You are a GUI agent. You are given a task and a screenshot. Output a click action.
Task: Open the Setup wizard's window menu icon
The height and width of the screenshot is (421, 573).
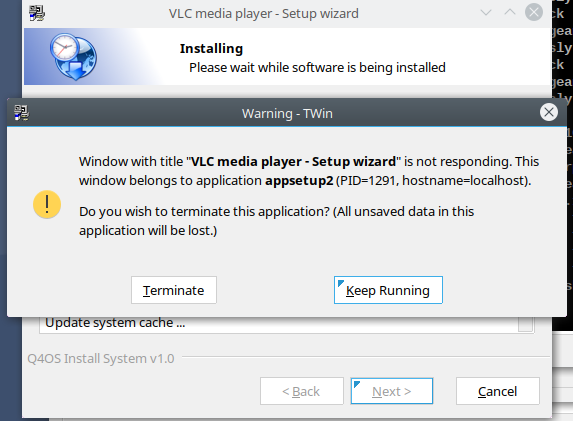[37, 13]
